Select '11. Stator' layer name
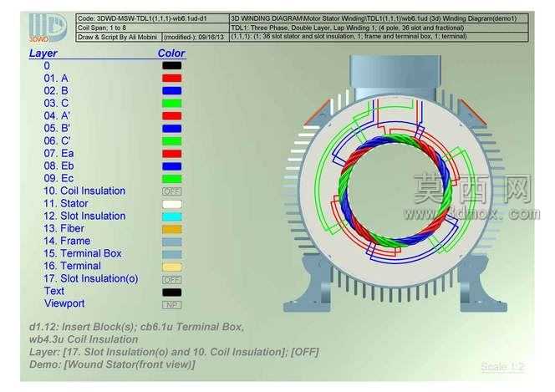 [x=66, y=204]
